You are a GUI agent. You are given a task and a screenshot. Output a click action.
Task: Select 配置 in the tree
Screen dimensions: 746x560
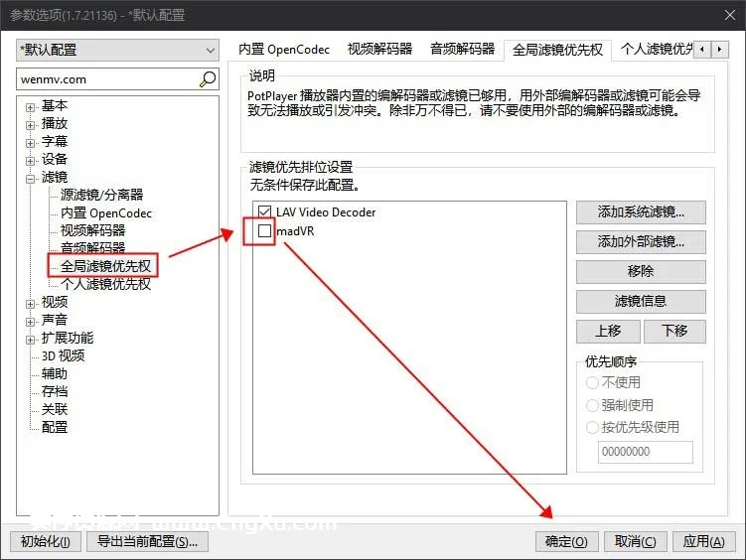(55, 427)
